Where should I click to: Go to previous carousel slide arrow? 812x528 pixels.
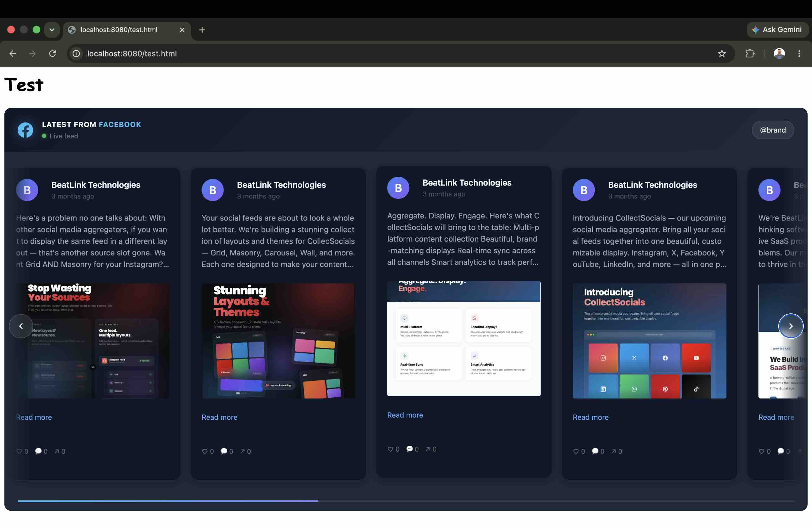pyautogui.click(x=21, y=326)
